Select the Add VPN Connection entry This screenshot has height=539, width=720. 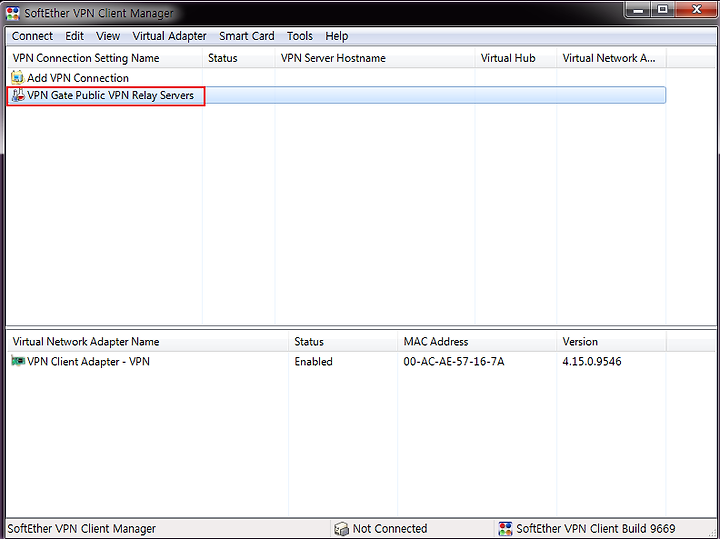tap(78, 78)
